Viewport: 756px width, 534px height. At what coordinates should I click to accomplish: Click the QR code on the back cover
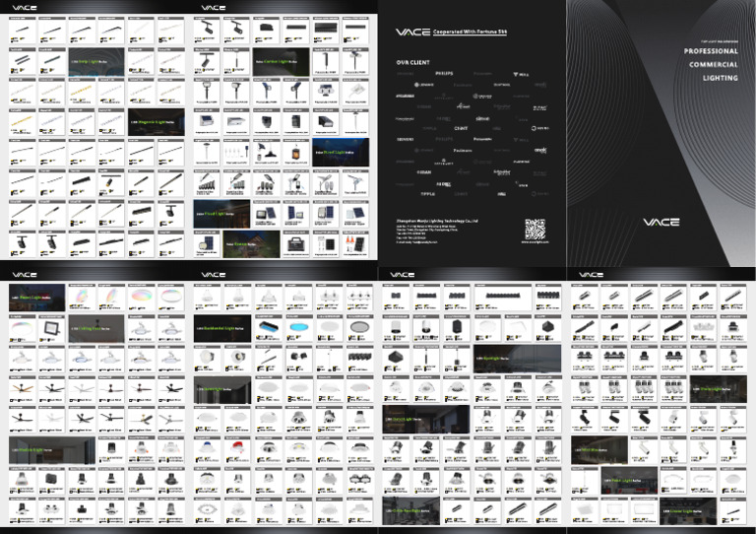pos(535,230)
